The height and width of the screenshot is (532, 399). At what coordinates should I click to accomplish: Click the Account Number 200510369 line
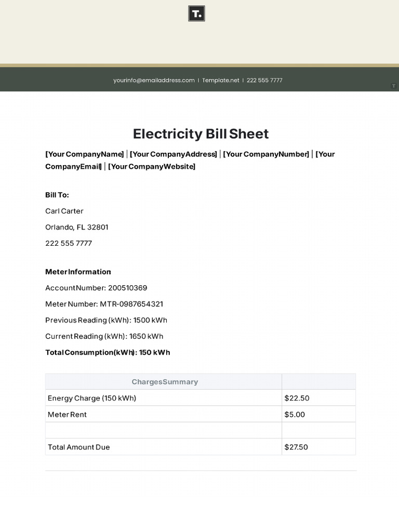[x=96, y=288]
